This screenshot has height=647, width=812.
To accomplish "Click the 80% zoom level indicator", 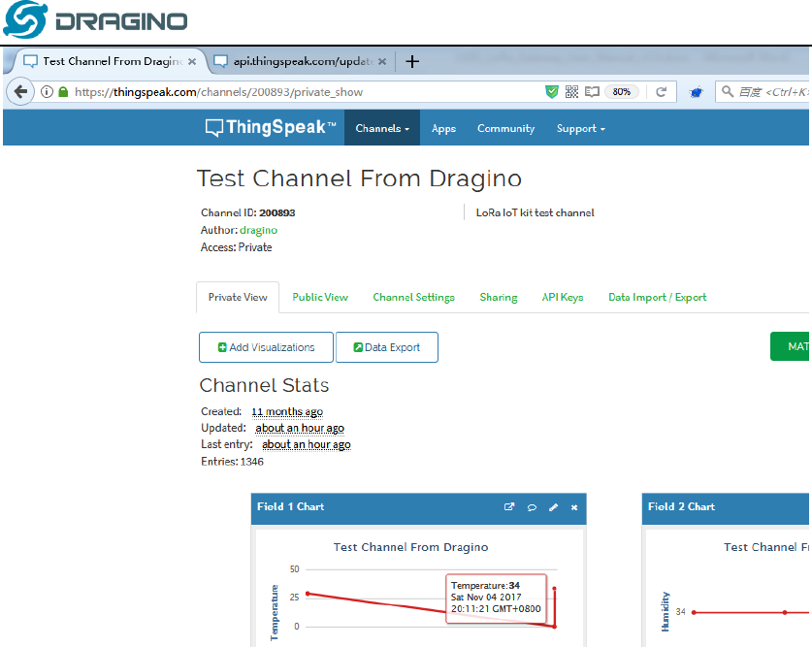I will (x=622, y=92).
